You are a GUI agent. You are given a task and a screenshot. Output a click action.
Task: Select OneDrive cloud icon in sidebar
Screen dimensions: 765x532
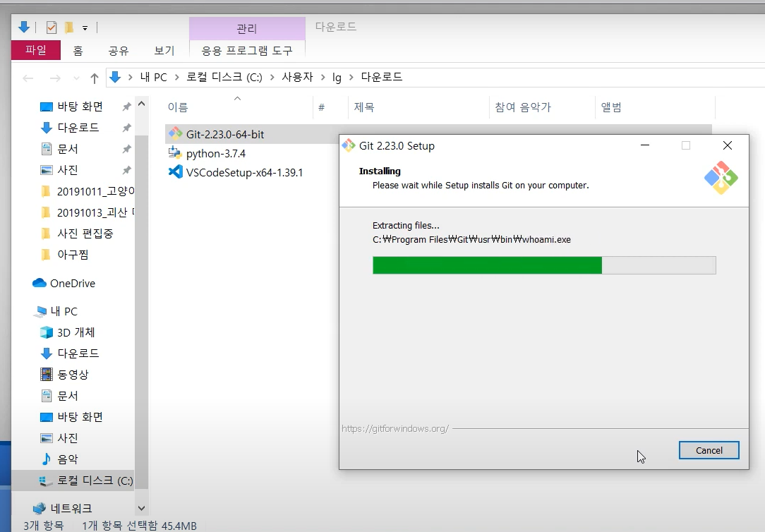pyautogui.click(x=39, y=283)
